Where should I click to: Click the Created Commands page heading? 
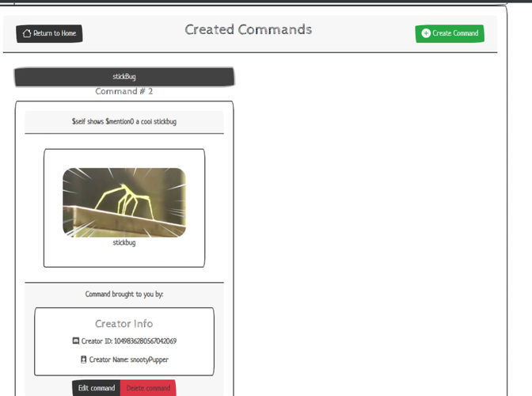coord(249,30)
